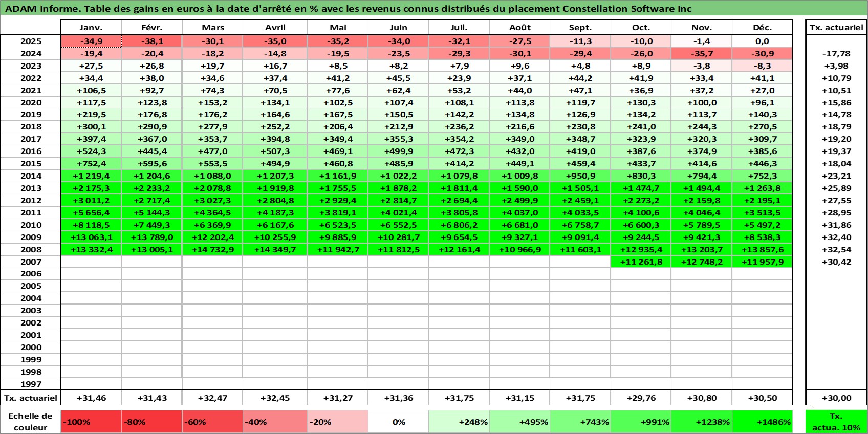Select cell '+13 789,0' in 2009 row

[x=151, y=237]
